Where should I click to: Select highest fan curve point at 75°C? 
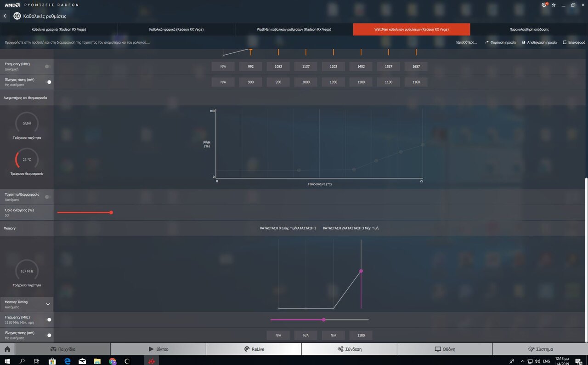tap(423, 145)
